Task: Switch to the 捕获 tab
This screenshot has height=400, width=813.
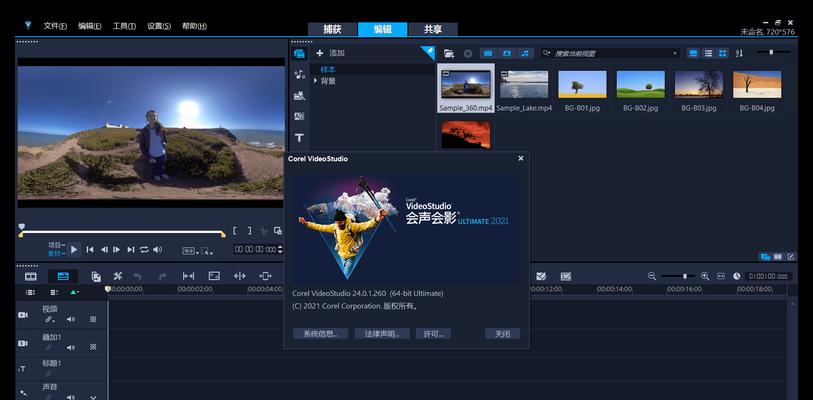Action: click(332, 30)
